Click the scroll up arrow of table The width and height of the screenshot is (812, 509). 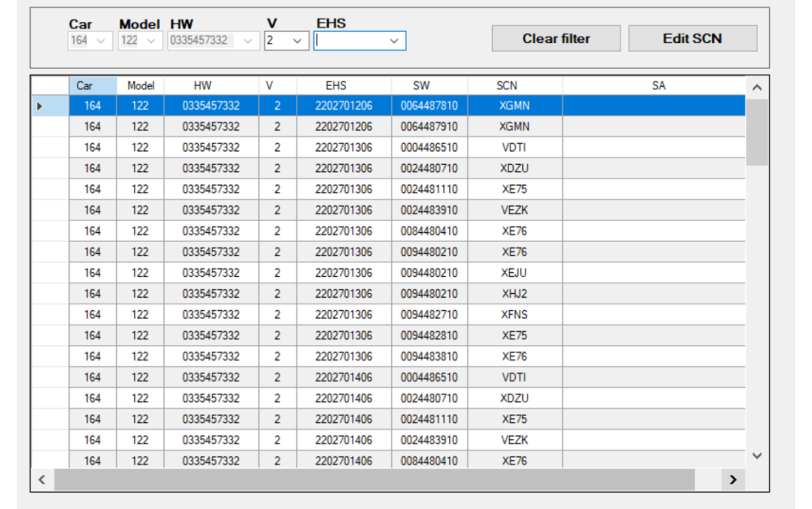(x=757, y=87)
